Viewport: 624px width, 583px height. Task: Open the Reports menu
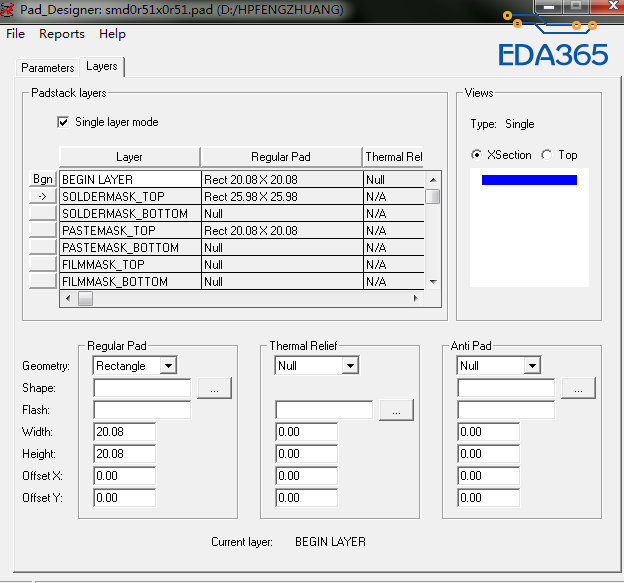[x=62, y=34]
